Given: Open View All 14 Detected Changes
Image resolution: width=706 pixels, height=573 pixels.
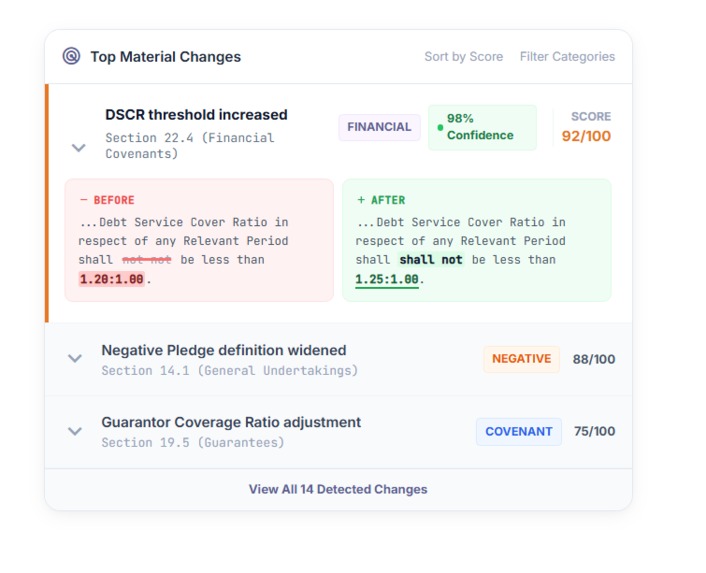Looking at the screenshot, I should tap(338, 490).
